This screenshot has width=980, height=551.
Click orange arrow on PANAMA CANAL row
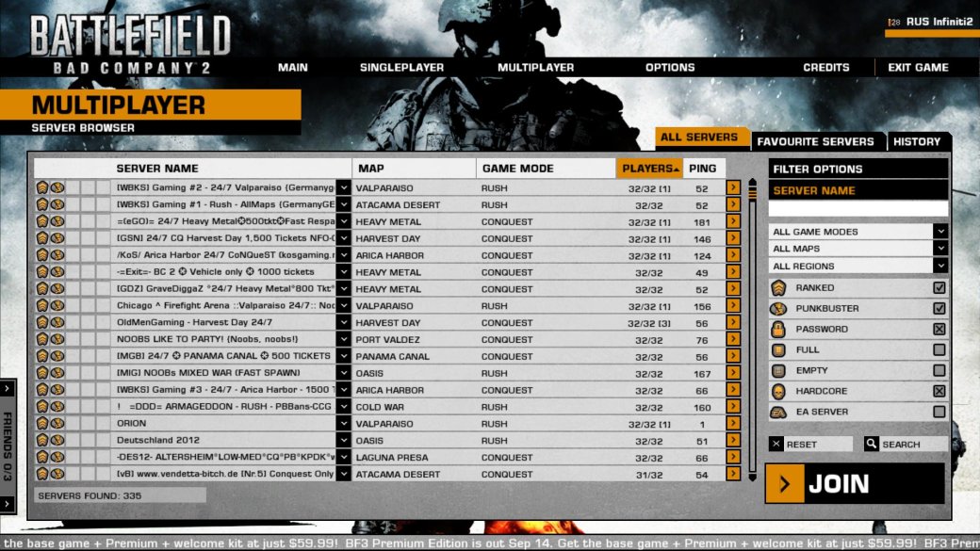click(733, 356)
